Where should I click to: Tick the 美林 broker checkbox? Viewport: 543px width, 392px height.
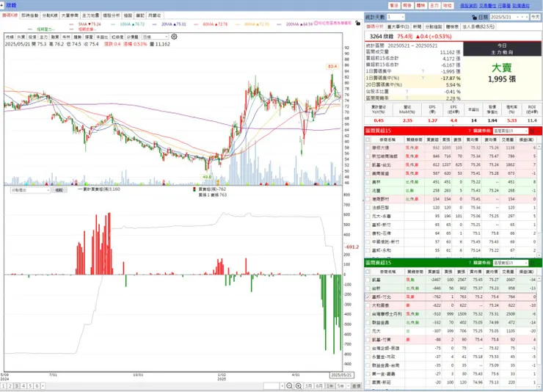(368, 182)
